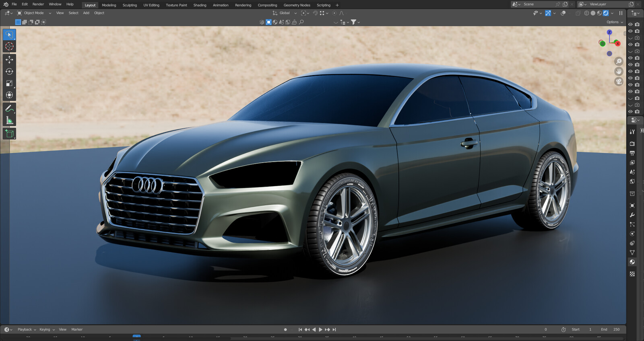
Task: Choose the Add Cube tool
Action: pos(9,134)
